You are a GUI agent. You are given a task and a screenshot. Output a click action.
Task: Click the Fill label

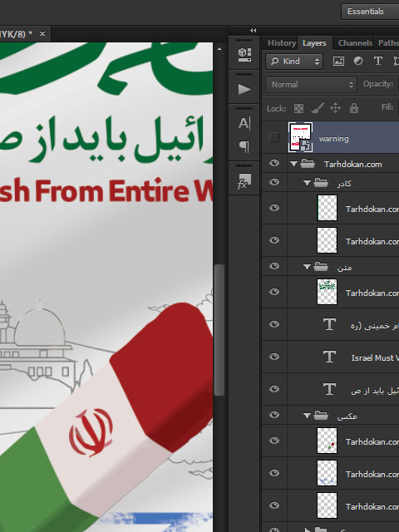tap(387, 107)
